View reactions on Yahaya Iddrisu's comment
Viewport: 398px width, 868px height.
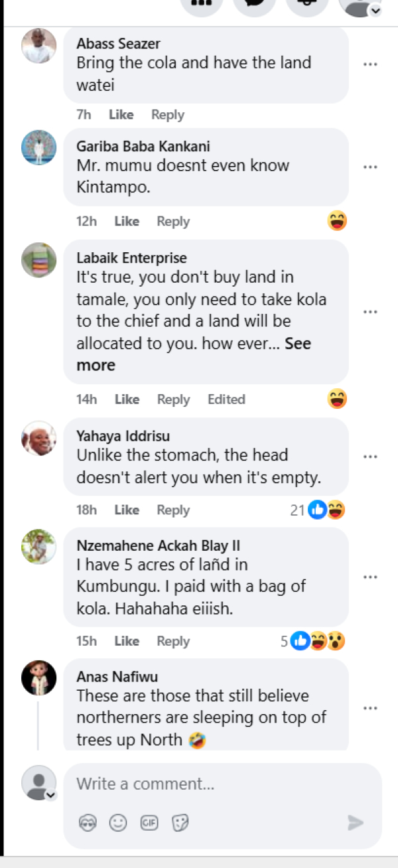pyautogui.click(x=318, y=510)
